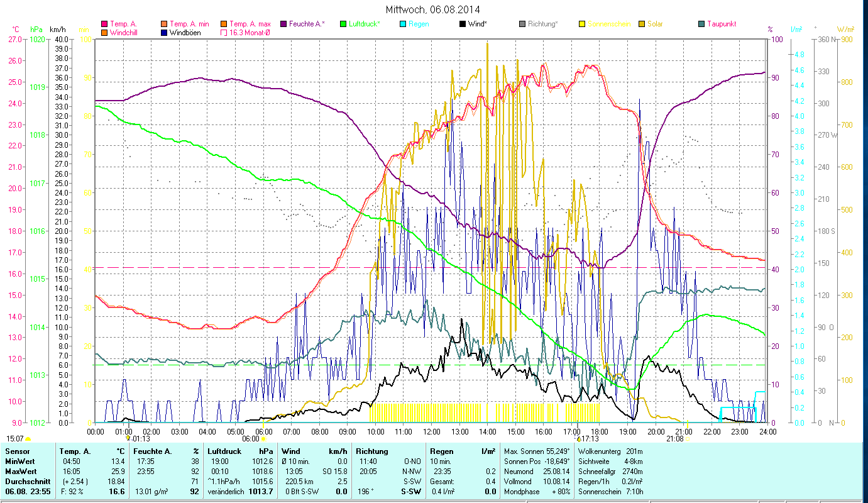Click the orange Windchill legend swatch
The image size is (868, 503).
(104, 32)
